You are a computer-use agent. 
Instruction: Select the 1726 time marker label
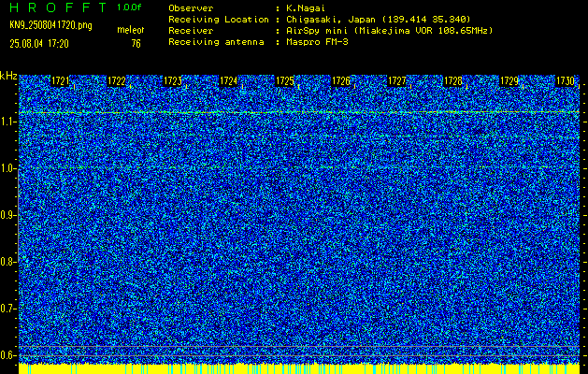[x=340, y=81]
